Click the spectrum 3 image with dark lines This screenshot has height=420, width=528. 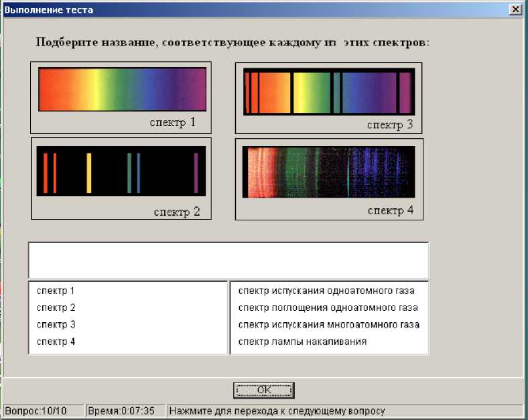pyautogui.click(x=328, y=92)
